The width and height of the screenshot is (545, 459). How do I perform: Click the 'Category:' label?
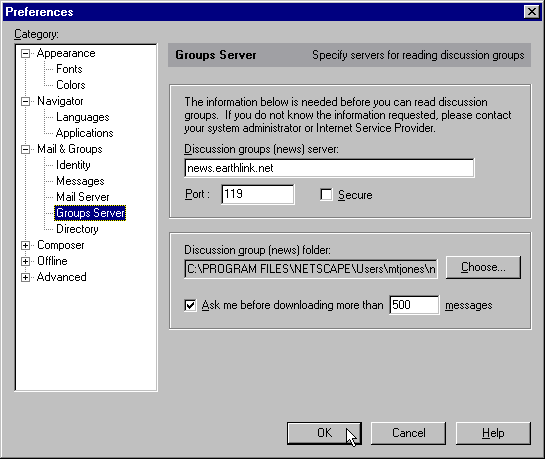(x=36, y=34)
